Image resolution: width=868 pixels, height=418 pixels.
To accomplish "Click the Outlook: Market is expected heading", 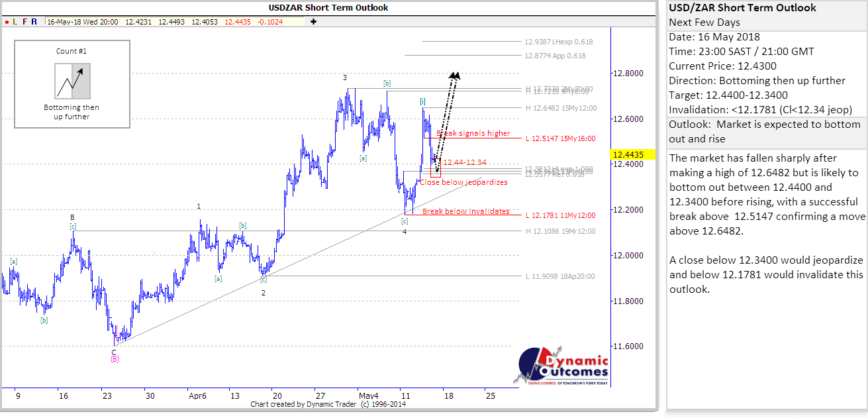I will pyautogui.click(x=765, y=132).
